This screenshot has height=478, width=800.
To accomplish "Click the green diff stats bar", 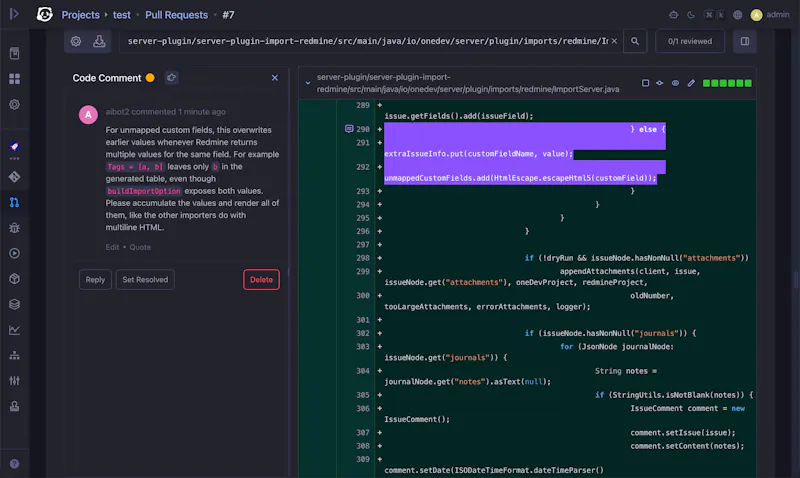I will 727,83.
